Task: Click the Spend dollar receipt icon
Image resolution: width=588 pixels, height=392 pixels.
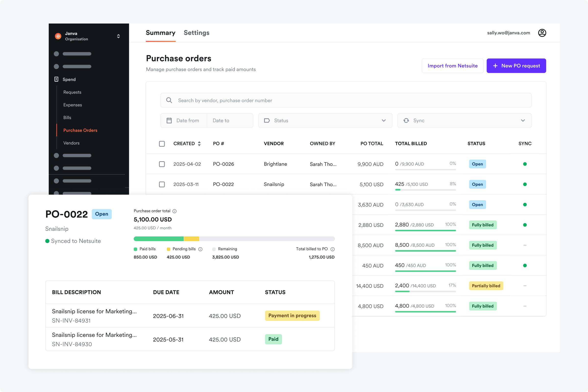Action: [57, 79]
